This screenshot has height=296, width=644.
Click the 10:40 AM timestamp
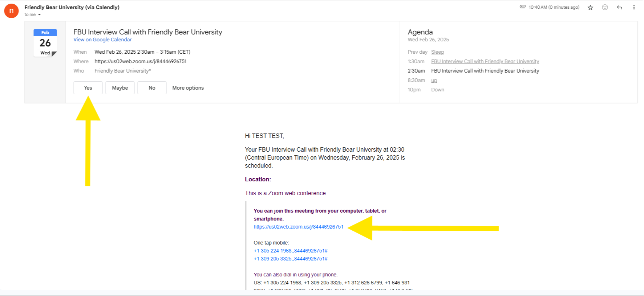(554, 7)
